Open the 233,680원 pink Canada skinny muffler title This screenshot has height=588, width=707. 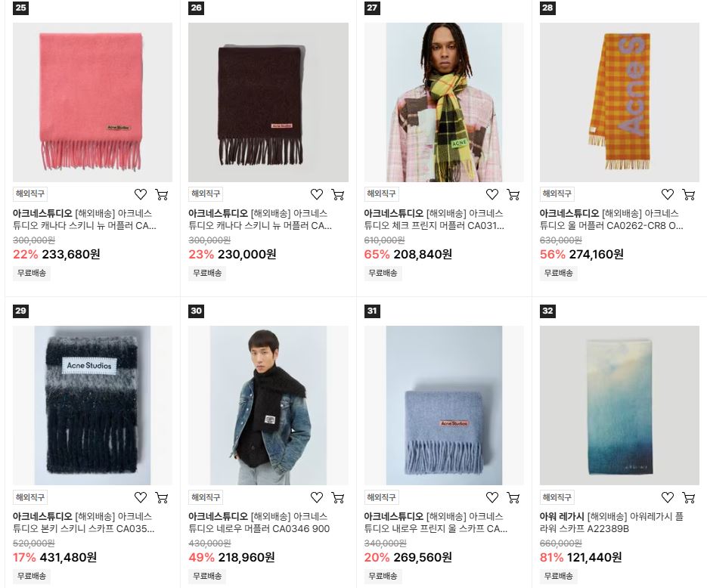click(x=85, y=219)
